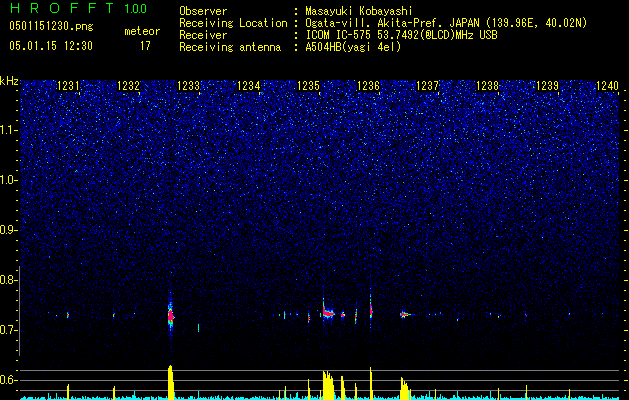The height and width of the screenshot is (400, 629).
Task: Click the 1235 time marker
Action: 308,86
